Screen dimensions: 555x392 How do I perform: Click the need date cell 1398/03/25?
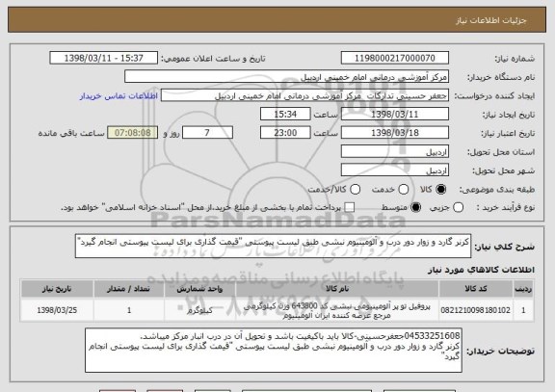point(57,310)
